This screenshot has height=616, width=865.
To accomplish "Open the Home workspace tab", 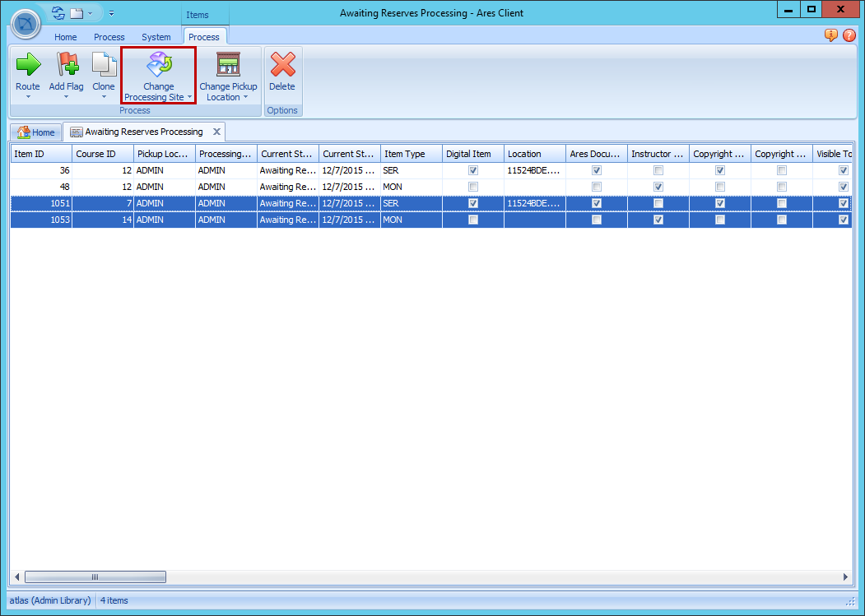I will coord(36,132).
